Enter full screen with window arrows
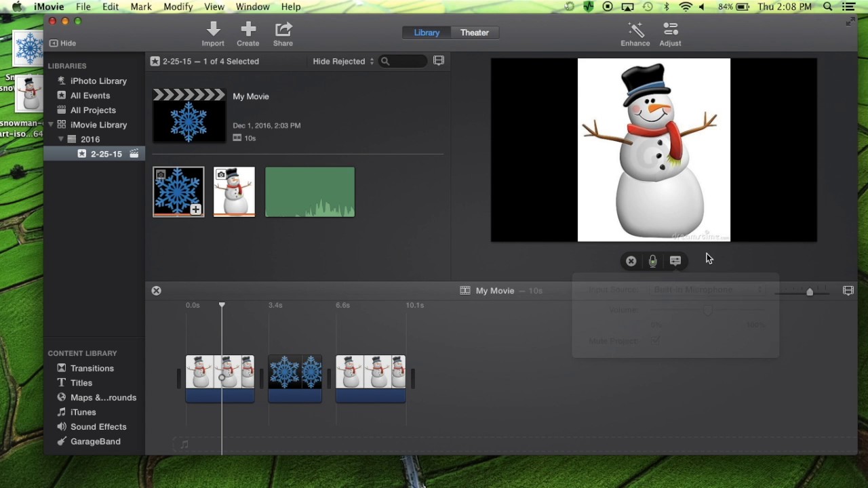868x488 pixels. tap(850, 22)
